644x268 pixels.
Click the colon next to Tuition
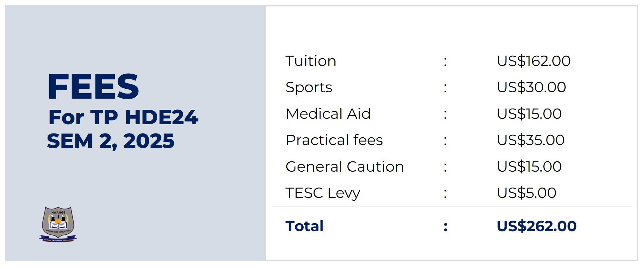[445, 62]
